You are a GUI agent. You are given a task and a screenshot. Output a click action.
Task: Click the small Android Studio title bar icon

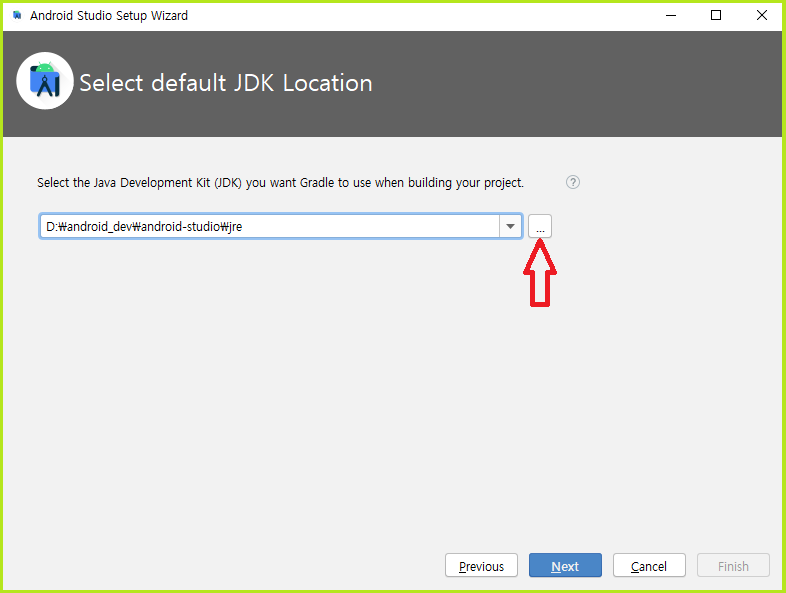(x=17, y=16)
